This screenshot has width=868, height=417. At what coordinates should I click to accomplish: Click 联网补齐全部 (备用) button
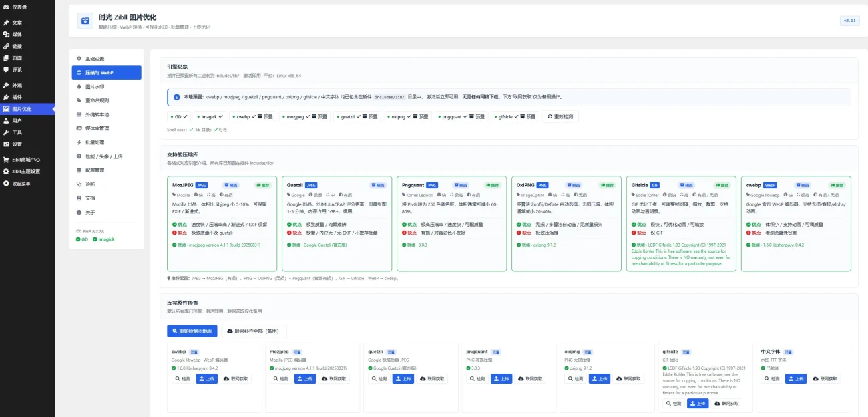tap(254, 331)
